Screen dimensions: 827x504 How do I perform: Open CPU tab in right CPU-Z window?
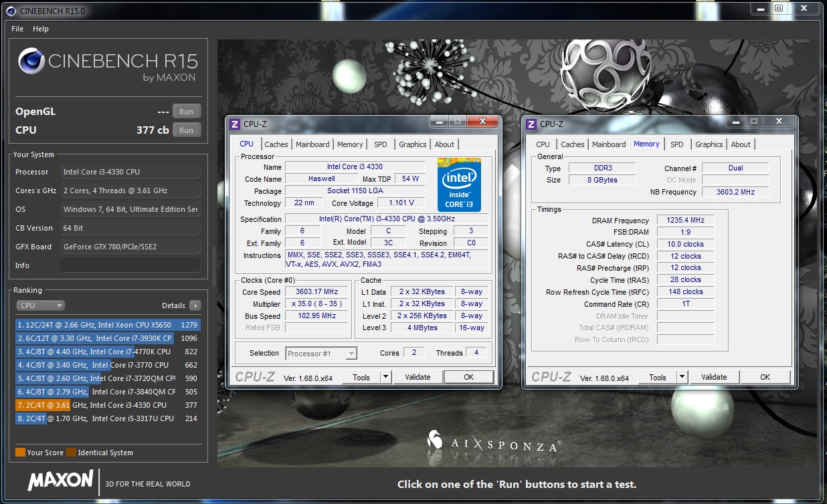pos(543,144)
